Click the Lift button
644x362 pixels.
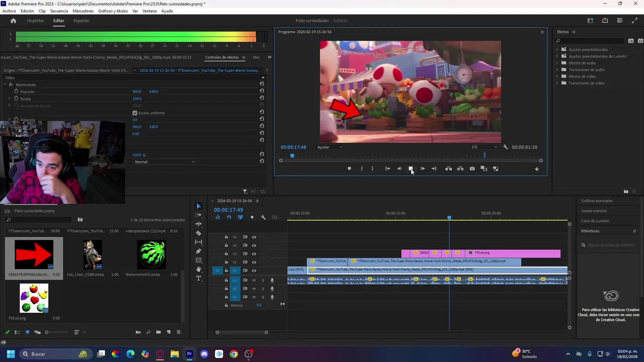pyautogui.click(x=448, y=169)
